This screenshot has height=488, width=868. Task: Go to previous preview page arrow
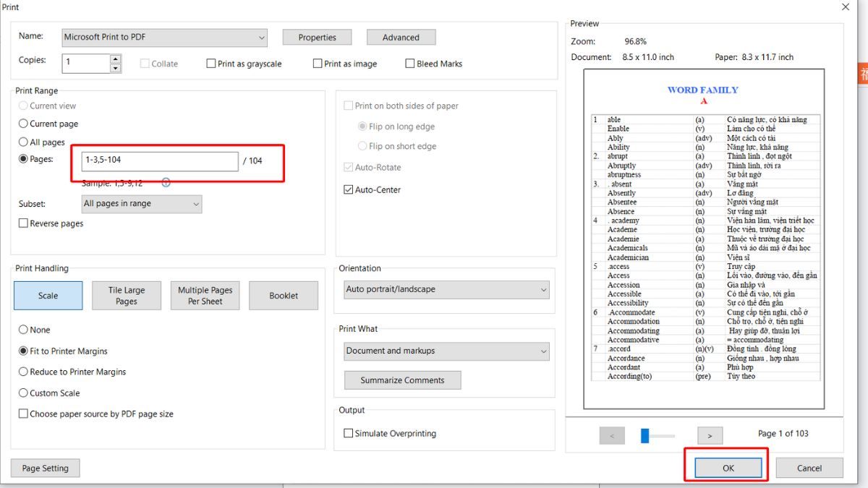[x=612, y=435]
